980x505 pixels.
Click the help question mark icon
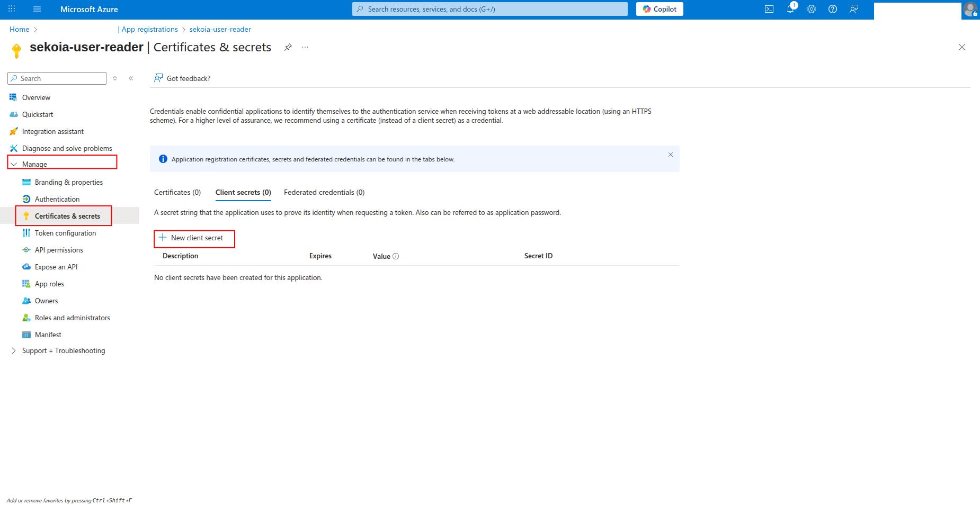tap(833, 9)
